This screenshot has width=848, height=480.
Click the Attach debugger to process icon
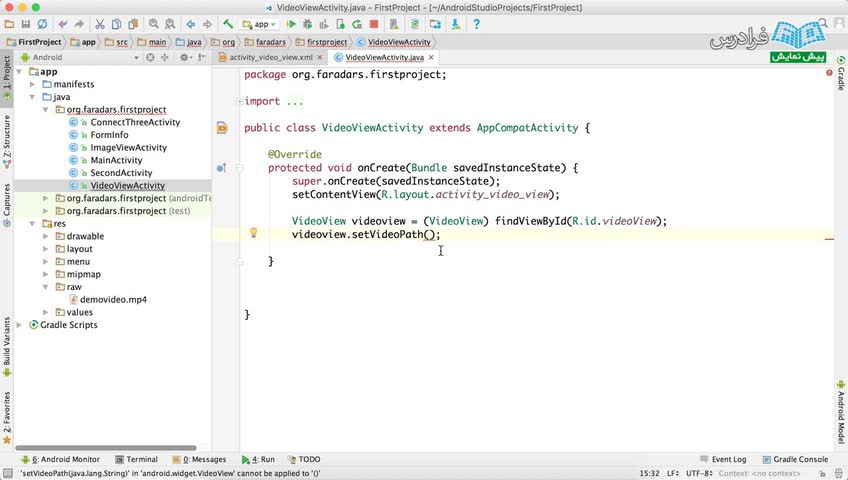[x=340, y=24]
